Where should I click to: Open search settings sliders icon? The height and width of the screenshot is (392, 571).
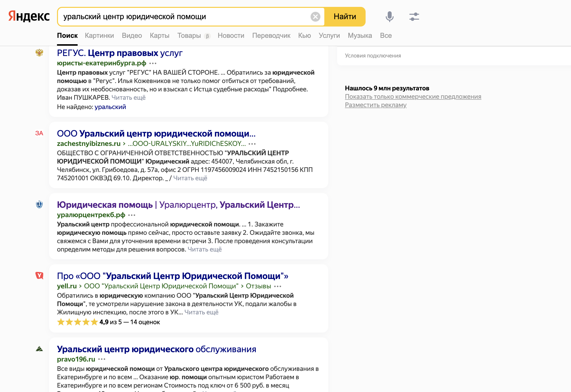click(414, 17)
